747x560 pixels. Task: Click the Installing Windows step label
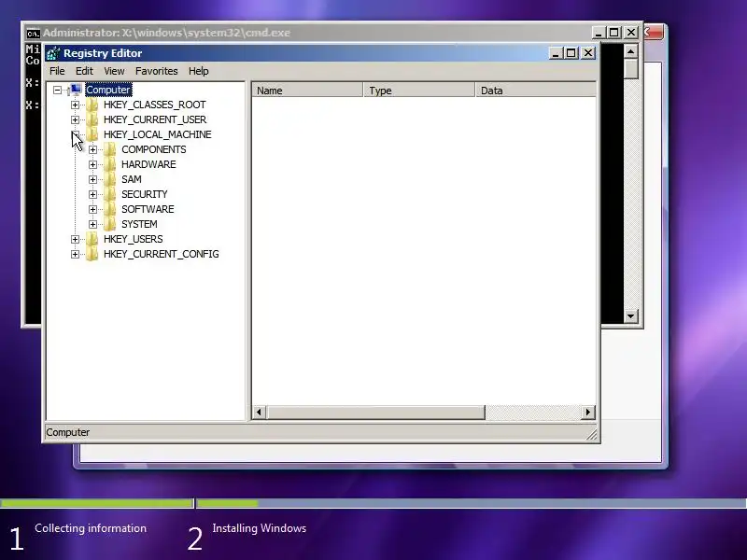[260, 528]
